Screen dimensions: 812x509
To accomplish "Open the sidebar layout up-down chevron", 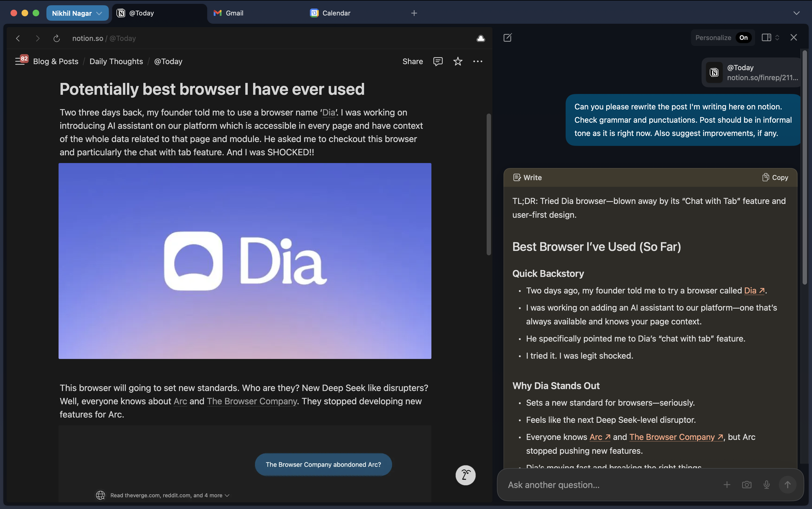I will pos(777,37).
